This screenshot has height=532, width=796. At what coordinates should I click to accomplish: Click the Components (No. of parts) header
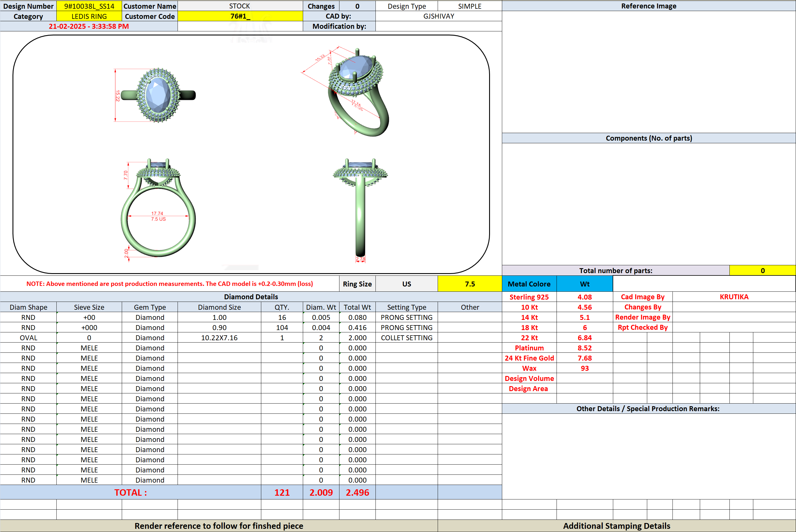[649, 138]
